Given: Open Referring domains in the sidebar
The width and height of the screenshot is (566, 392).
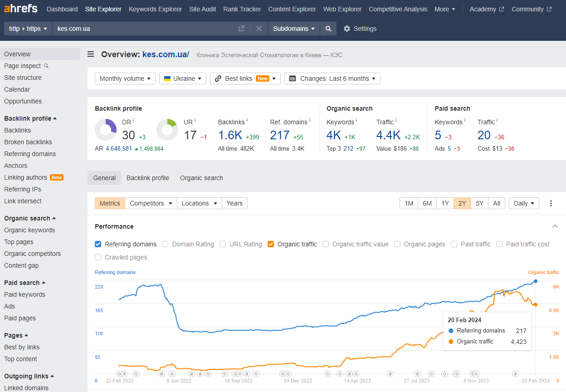Looking at the screenshot, I should [x=30, y=154].
